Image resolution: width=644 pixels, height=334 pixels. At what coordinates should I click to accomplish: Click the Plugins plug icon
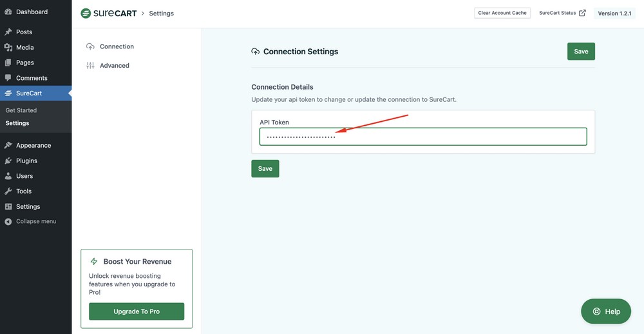(x=8, y=161)
